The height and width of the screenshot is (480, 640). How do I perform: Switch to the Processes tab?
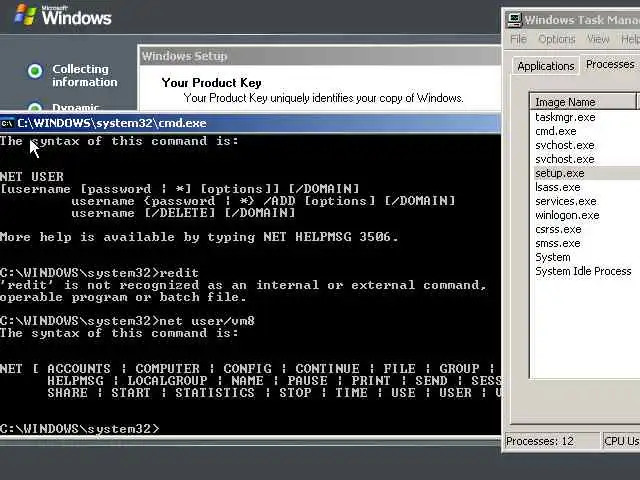(x=610, y=64)
